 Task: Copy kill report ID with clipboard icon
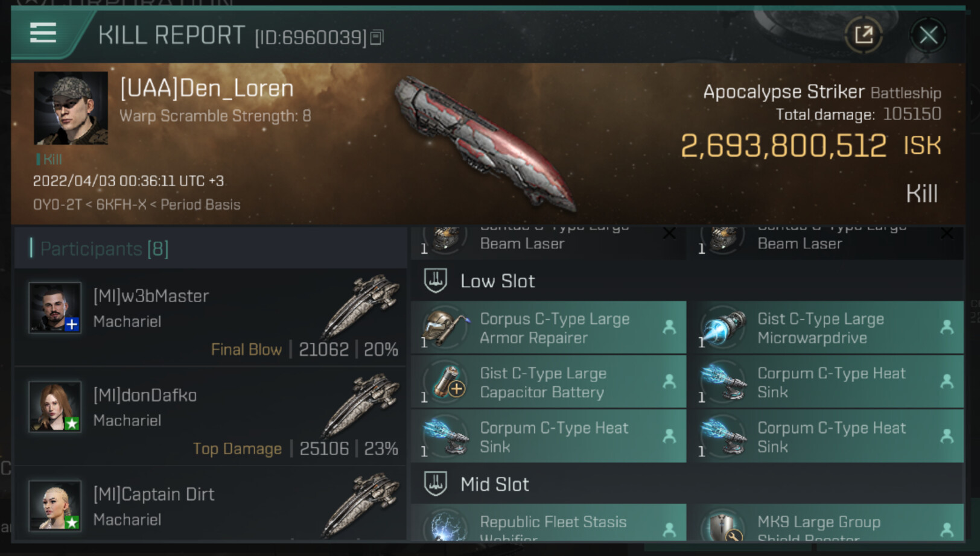[377, 37]
